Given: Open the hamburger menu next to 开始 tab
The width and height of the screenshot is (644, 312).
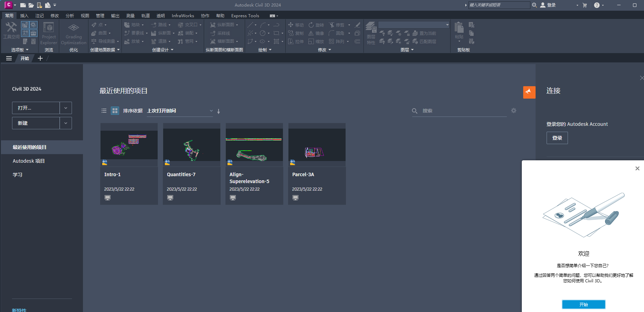Looking at the screenshot, I should (9, 58).
